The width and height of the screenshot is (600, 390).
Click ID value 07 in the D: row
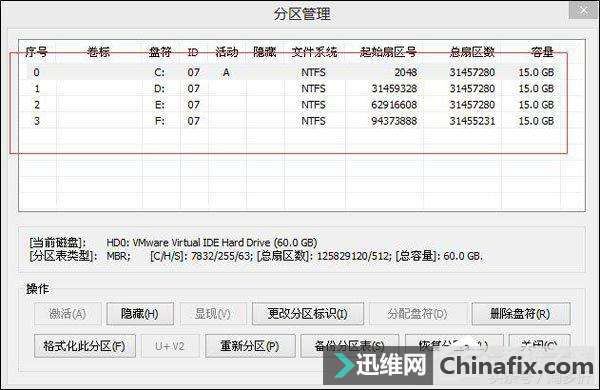pyautogui.click(x=193, y=89)
